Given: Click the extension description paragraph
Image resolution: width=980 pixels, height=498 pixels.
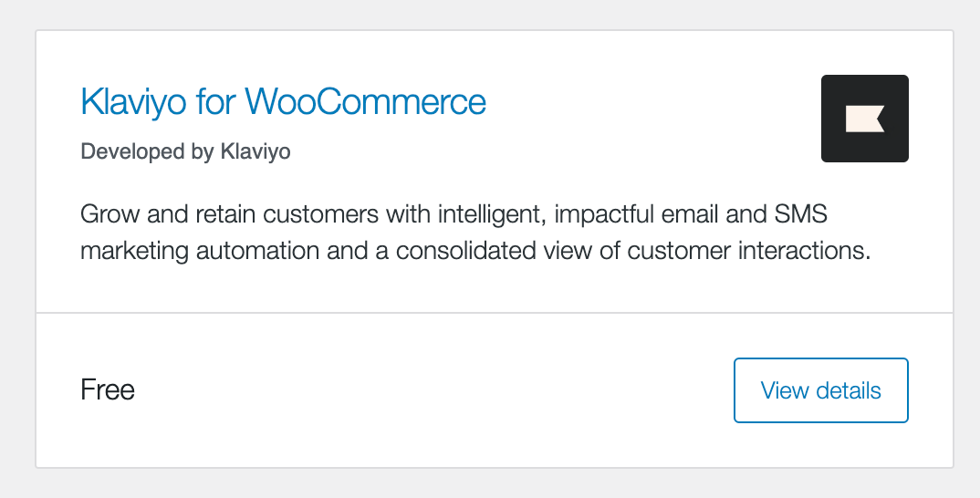Looking at the screenshot, I should coord(474,233).
